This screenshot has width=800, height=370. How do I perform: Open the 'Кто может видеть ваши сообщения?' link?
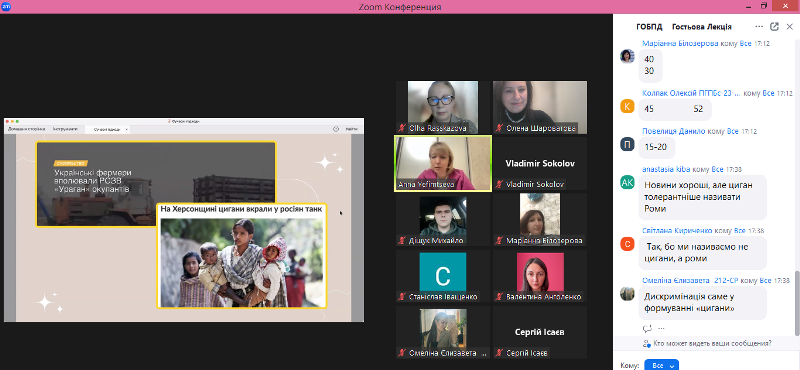[712, 343]
